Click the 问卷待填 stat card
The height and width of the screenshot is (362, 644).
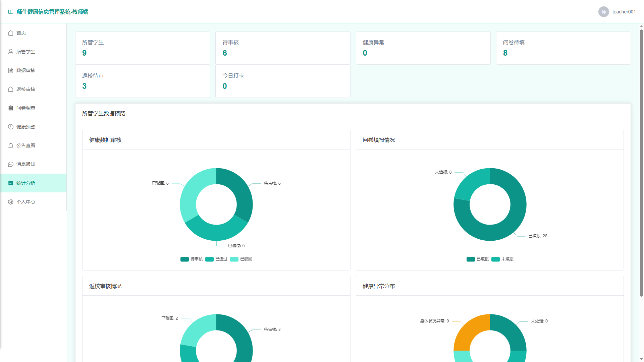[563, 48]
